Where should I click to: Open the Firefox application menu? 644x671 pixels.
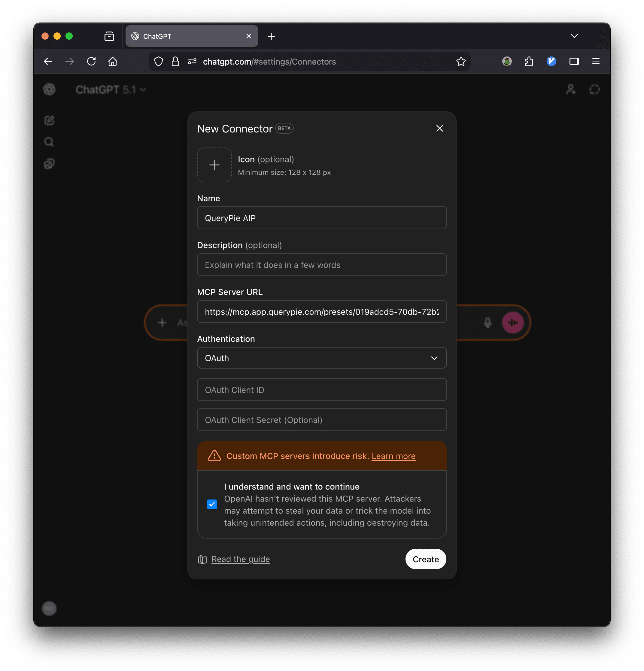pos(596,62)
